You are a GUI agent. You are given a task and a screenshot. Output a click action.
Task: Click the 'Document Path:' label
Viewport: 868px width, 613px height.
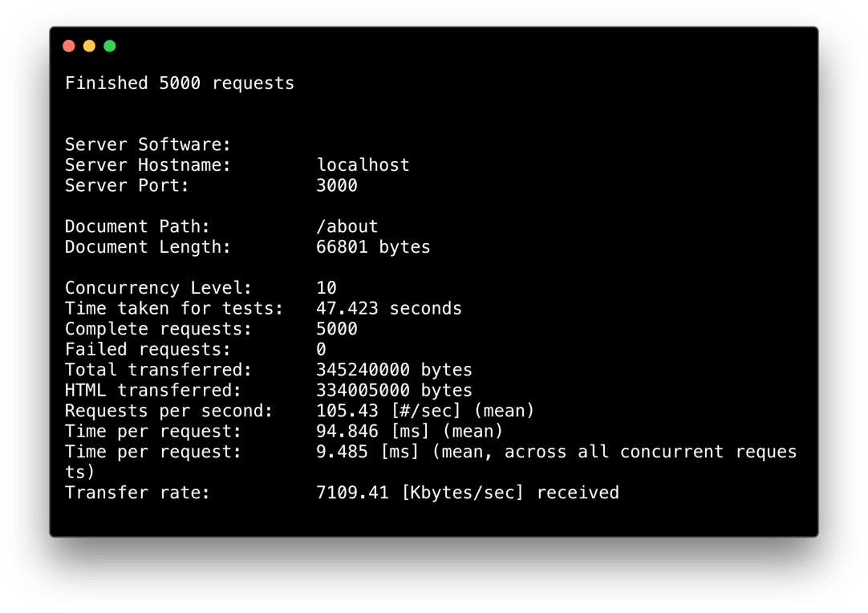click(137, 226)
